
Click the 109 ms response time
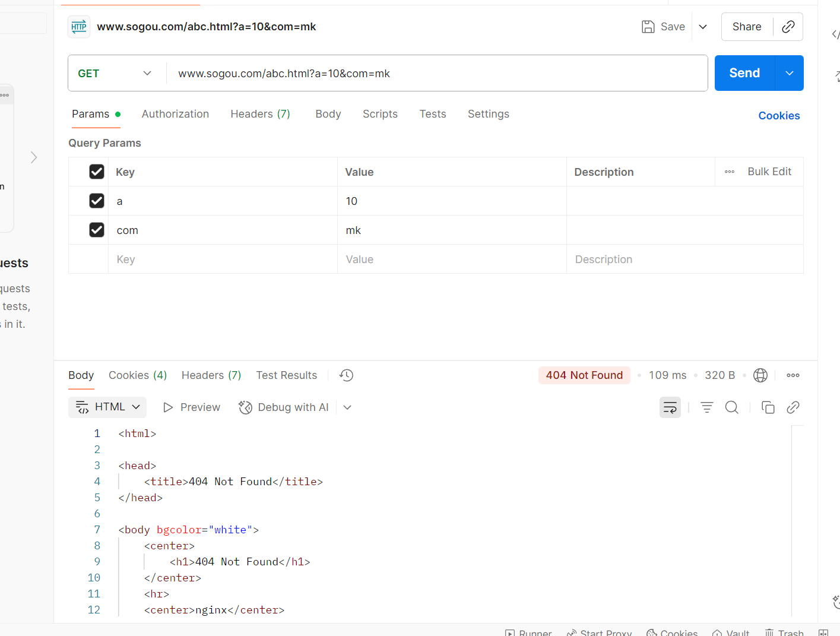(667, 375)
